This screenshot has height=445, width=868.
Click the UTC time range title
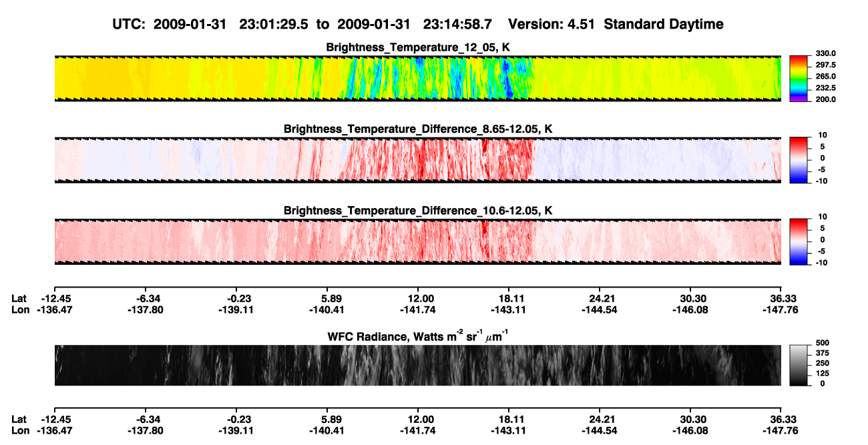(x=418, y=24)
